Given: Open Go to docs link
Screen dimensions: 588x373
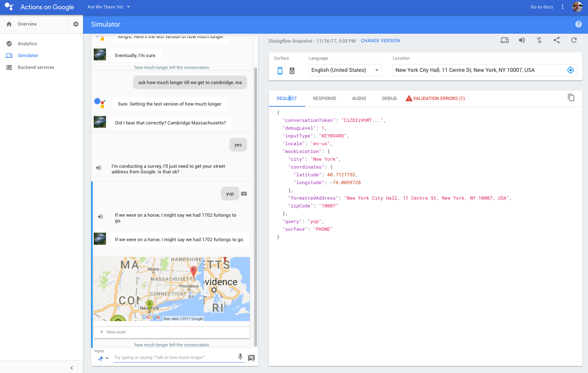Looking at the screenshot, I should pyautogui.click(x=542, y=7).
